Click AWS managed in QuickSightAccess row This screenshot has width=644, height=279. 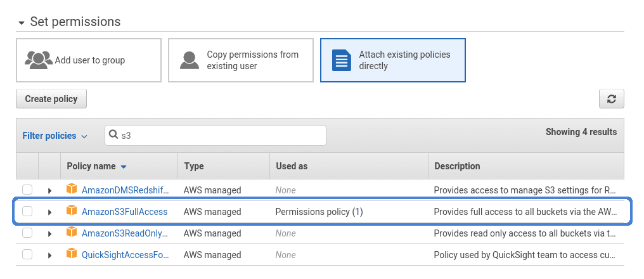[x=212, y=255]
